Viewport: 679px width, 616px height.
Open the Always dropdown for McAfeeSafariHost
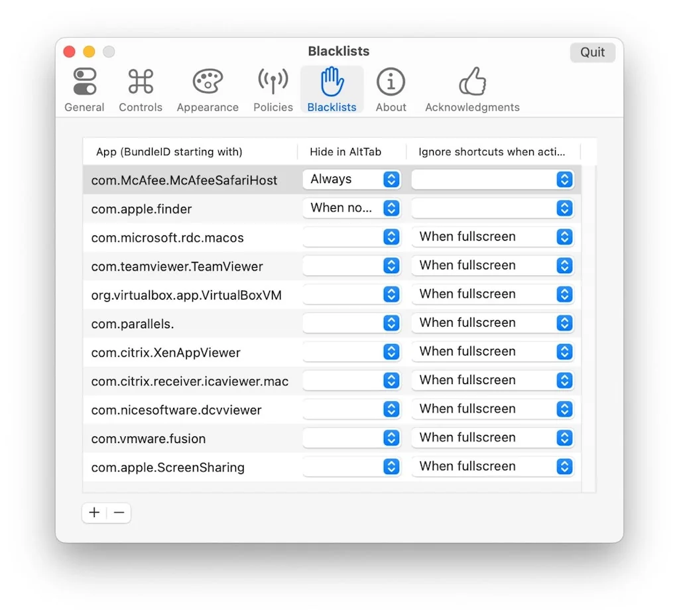[351, 179]
